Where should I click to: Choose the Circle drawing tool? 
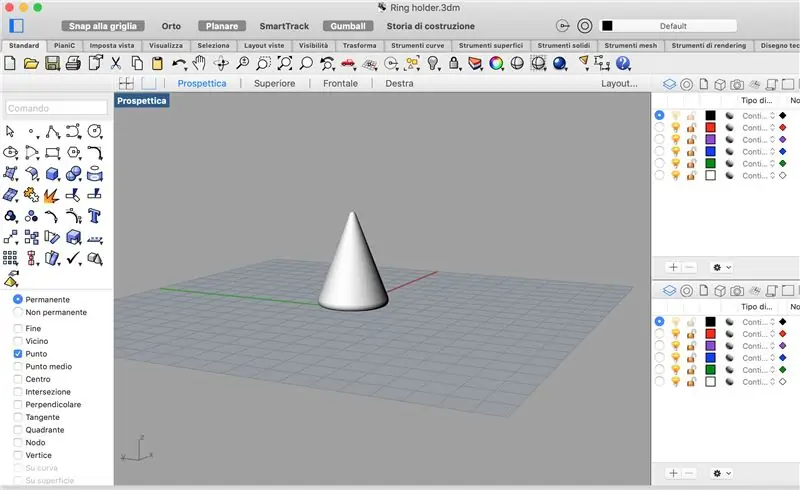click(x=95, y=132)
